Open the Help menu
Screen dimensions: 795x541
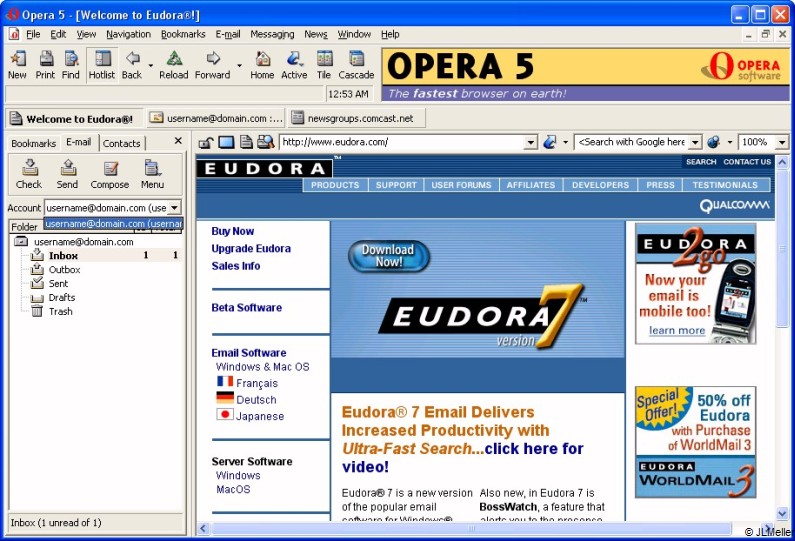(390, 34)
